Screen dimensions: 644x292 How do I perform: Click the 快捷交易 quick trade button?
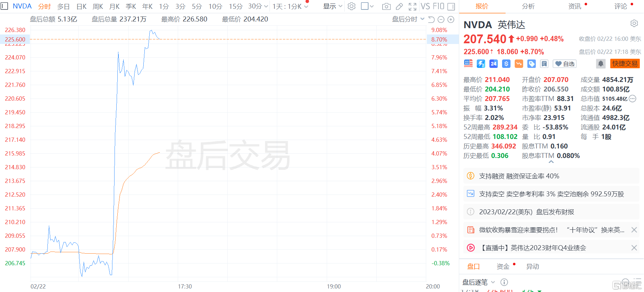pyautogui.click(x=625, y=64)
